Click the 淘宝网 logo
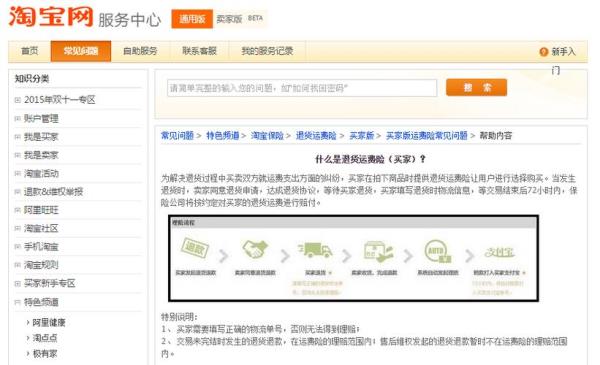The image size is (600, 365). tap(51, 16)
